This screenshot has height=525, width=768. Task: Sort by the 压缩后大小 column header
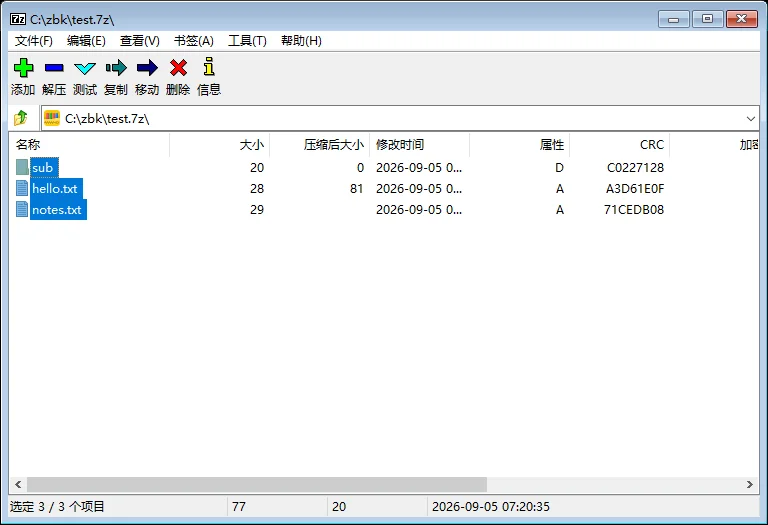click(319, 144)
